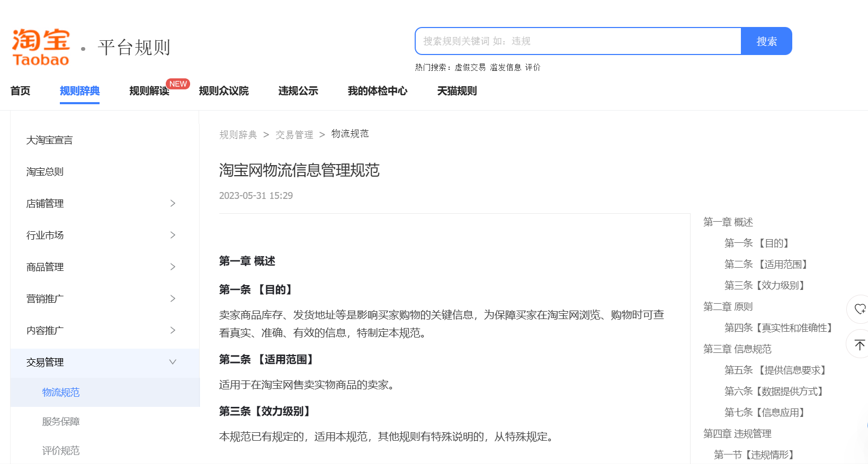
Task: Open the 规则众议院 tab
Action: pos(223,91)
